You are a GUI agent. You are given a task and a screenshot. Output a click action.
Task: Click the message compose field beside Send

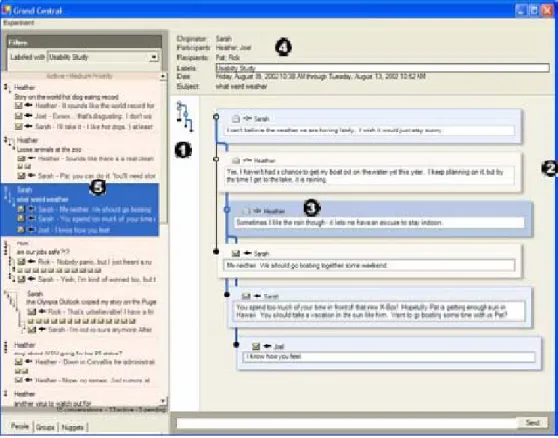point(347,423)
